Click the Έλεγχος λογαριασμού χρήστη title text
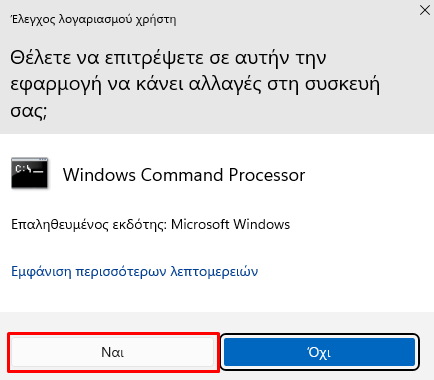 pyautogui.click(x=94, y=20)
